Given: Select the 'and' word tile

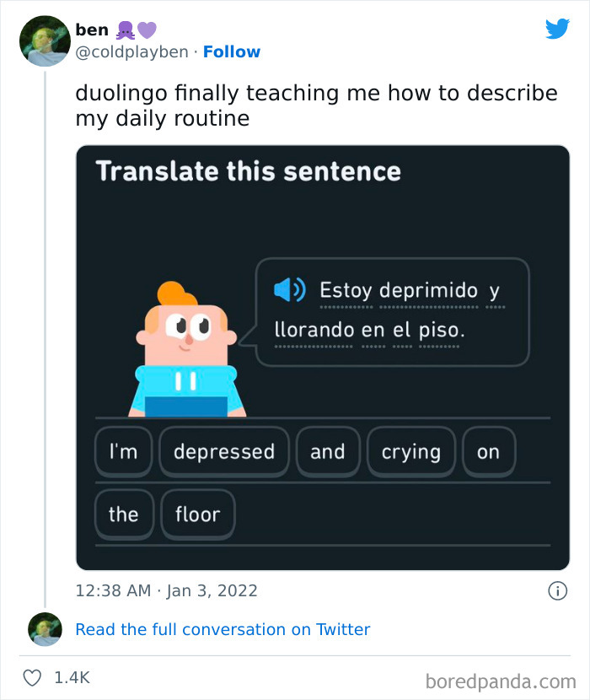Looking at the screenshot, I should 328,451.
